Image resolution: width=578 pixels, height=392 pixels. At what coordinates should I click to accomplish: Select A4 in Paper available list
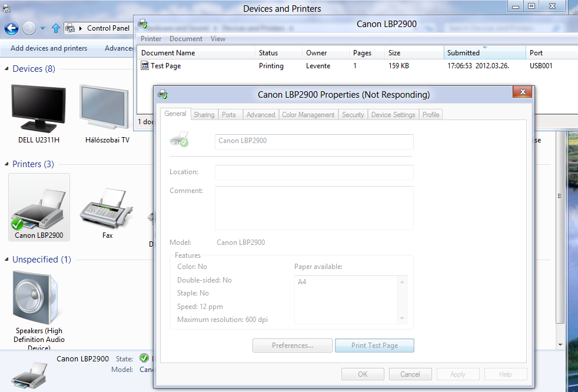tap(302, 282)
